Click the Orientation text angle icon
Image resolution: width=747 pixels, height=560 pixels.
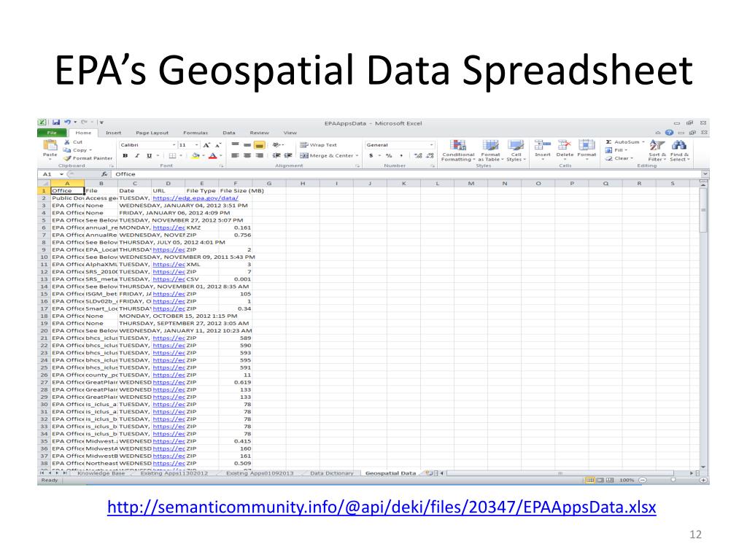point(276,145)
